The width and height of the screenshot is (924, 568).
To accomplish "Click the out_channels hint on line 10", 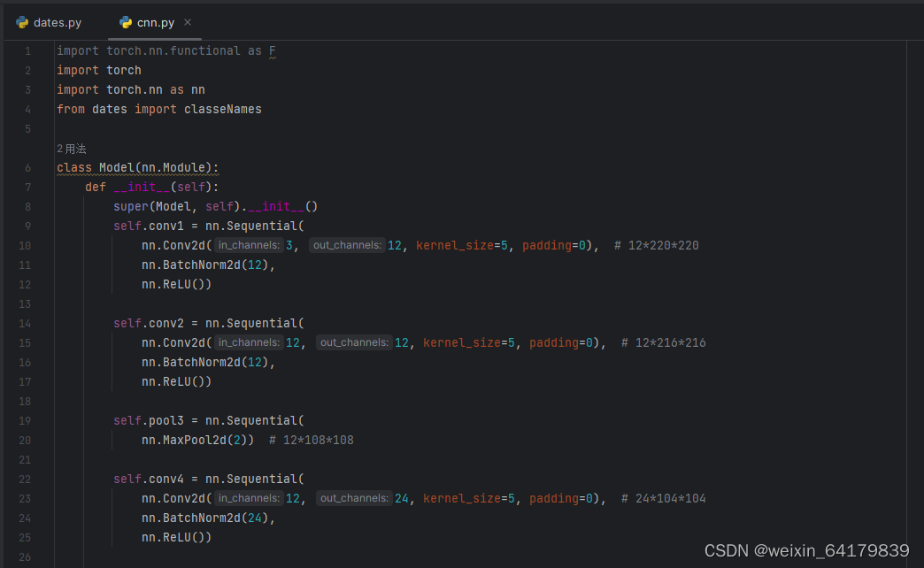I will tap(347, 245).
